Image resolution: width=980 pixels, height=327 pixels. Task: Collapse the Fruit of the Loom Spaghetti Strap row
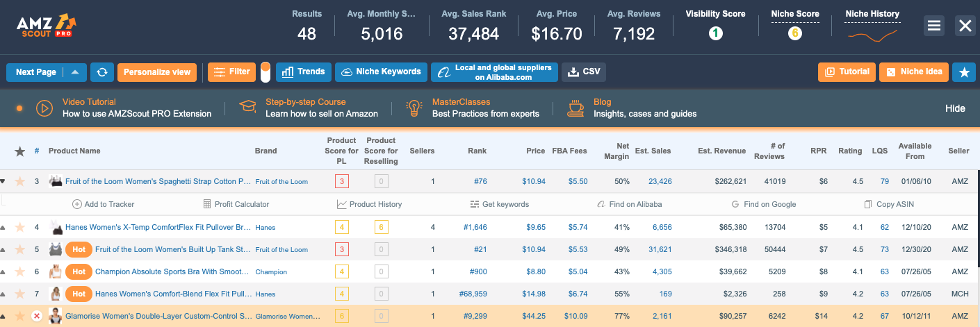click(x=3, y=181)
